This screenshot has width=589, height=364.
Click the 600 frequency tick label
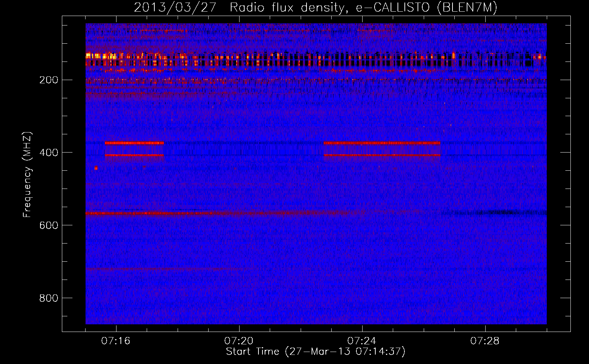(49, 225)
